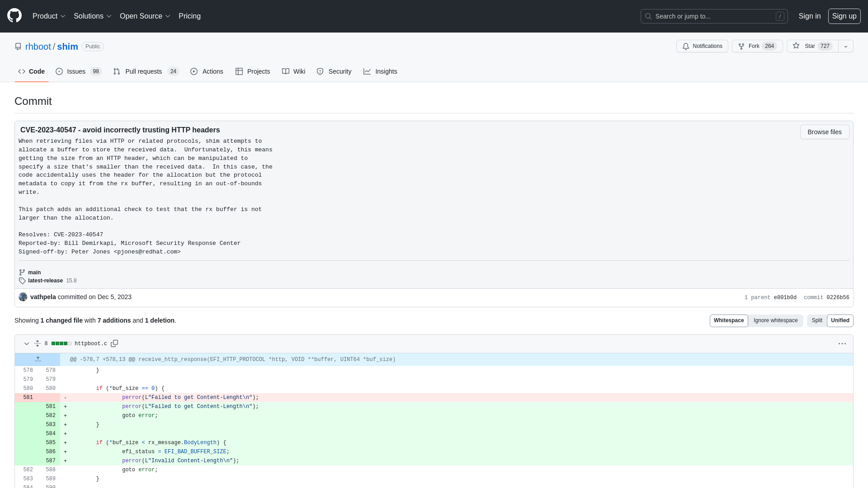Open the shim repository link
The height and width of the screenshot is (488, 868).
click(x=67, y=47)
